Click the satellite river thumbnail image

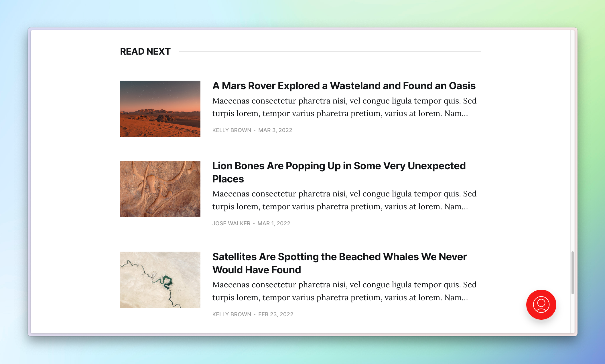pos(160,280)
